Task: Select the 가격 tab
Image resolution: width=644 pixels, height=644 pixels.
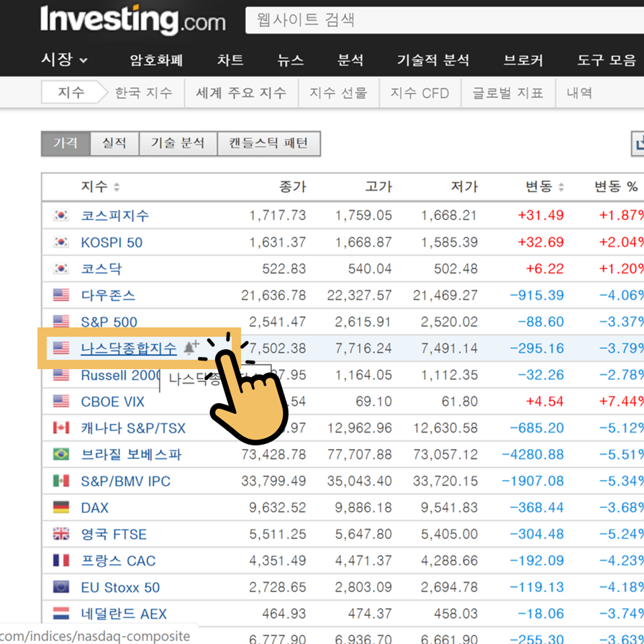Action: click(65, 143)
